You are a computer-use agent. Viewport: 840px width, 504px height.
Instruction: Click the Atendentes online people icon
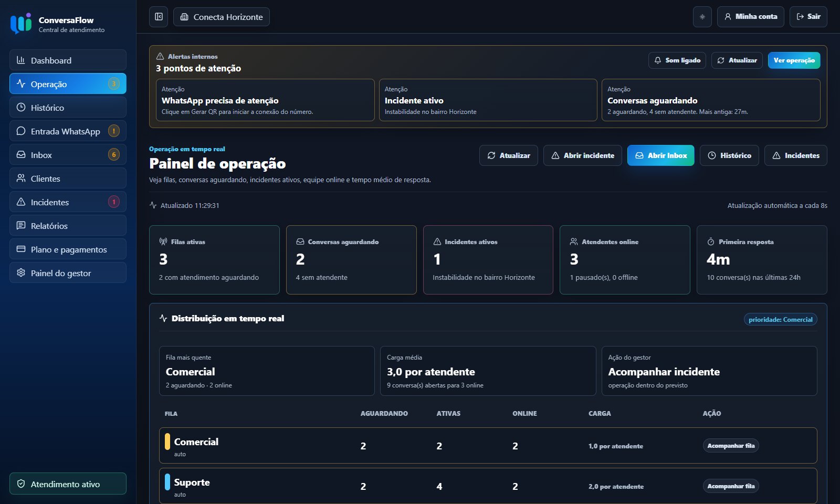574,241
